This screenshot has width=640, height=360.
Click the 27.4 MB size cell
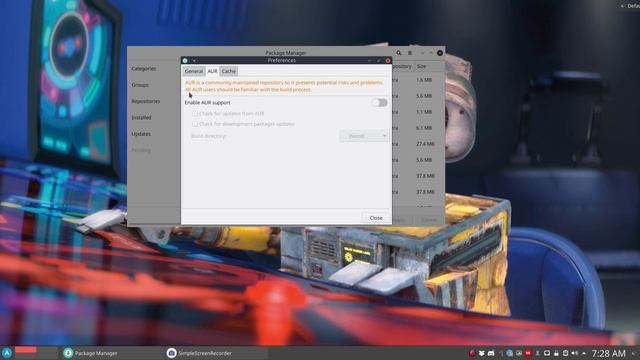tap(425, 144)
